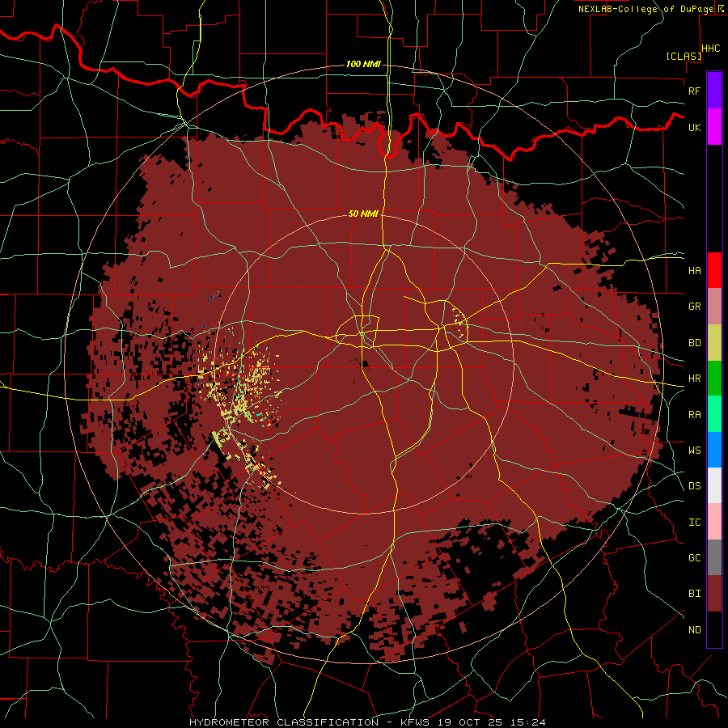The width and height of the screenshot is (728, 728).
Task: Click the blue WS legend swatch
Action: point(714,450)
